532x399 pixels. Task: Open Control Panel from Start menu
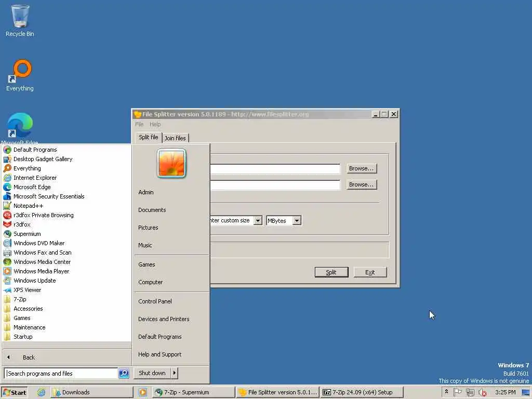coord(155,301)
